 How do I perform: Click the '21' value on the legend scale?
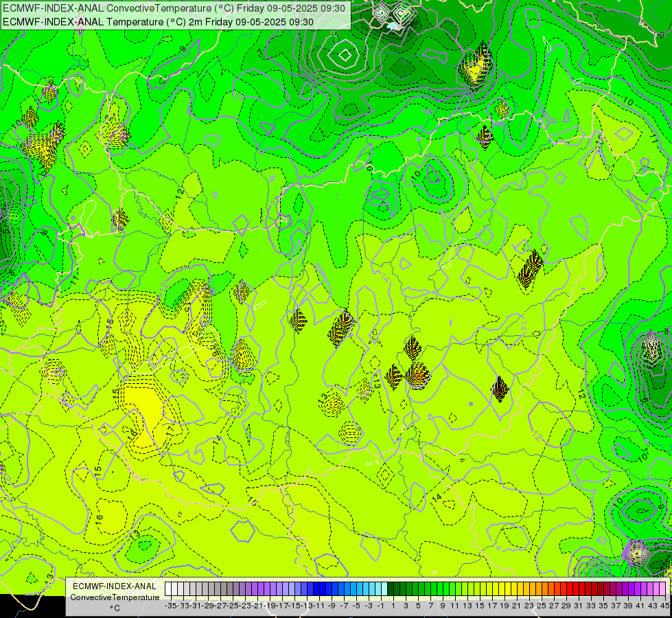point(516,606)
